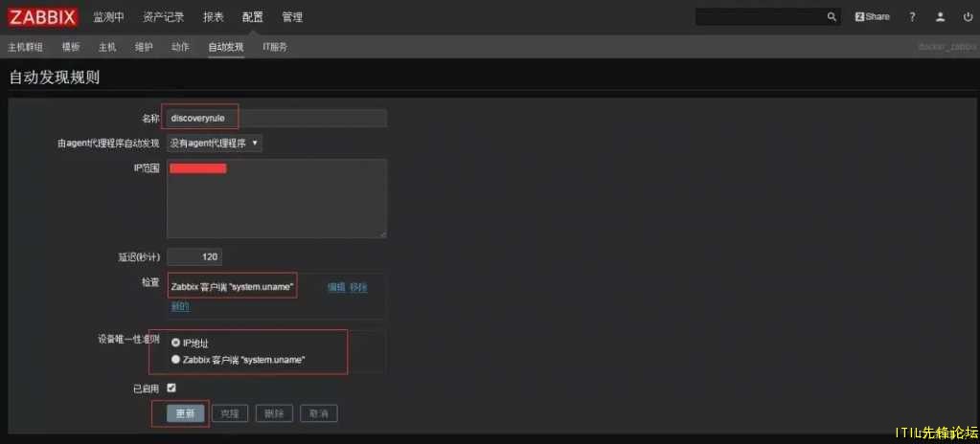The height and width of the screenshot is (444, 980).
Task: Open the 管理 top menu
Action: [292, 17]
